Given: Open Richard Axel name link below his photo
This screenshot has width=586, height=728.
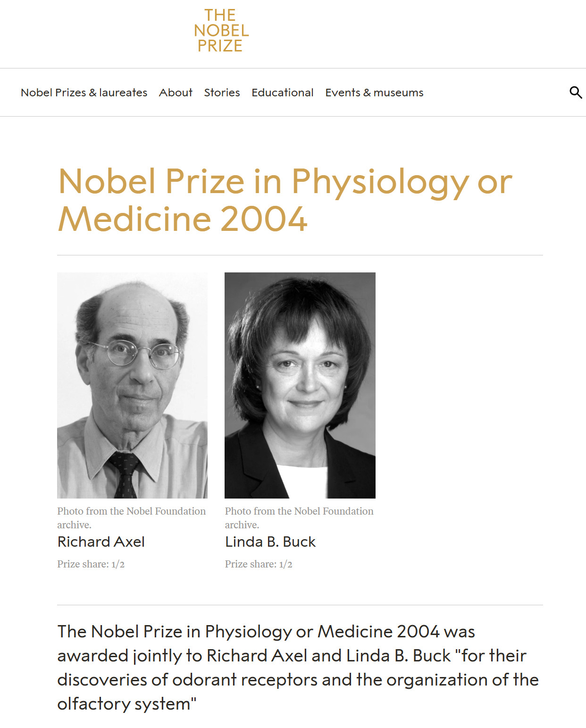Looking at the screenshot, I should click(101, 542).
